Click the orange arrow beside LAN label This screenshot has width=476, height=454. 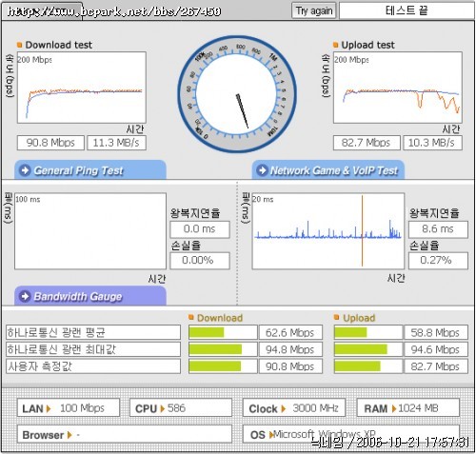coord(49,408)
